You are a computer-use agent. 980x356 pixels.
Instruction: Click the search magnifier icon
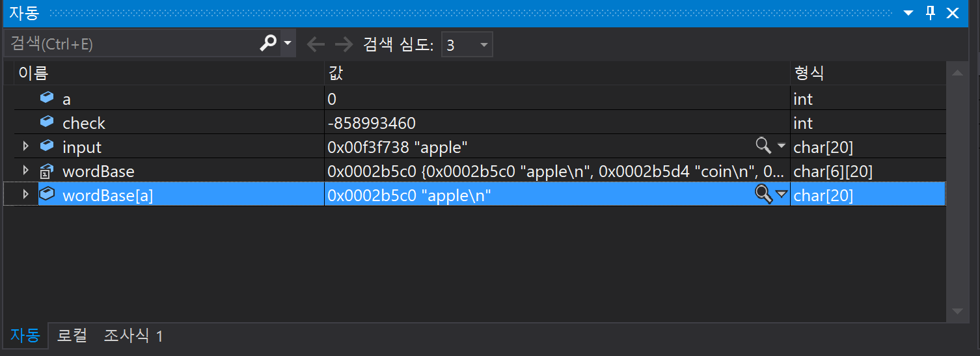[x=268, y=44]
